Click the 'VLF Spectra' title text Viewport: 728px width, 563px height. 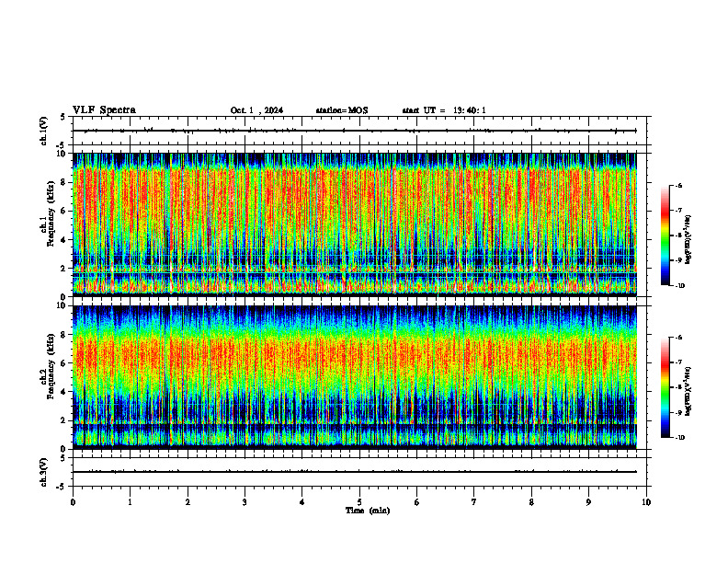tap(104, 110)
